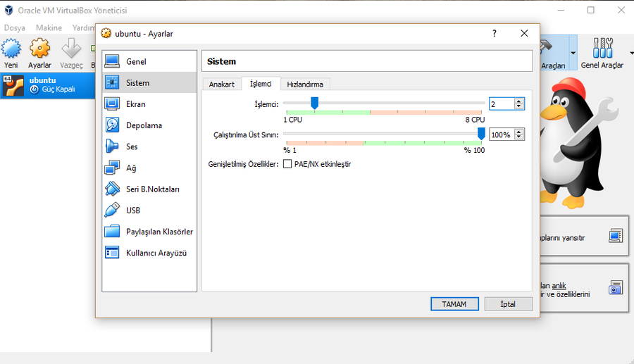Increase processor count with up arrow
The width and height of the screenshot is (634, 364).
click(519, 101)
